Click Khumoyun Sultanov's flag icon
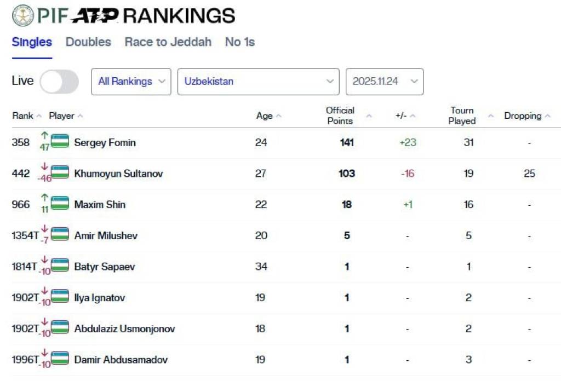Image resolution: width=561 pixels, height=392 pixels. click(60, 172)
